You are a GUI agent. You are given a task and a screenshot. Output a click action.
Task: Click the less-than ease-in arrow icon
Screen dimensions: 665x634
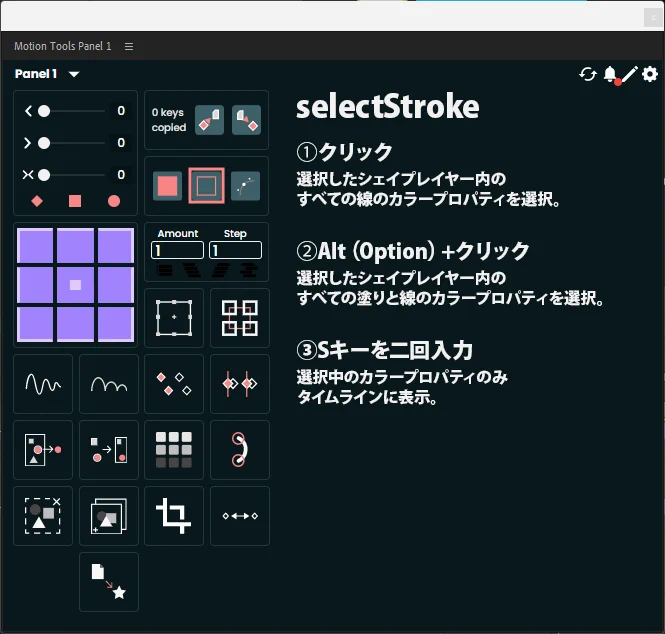28,111
